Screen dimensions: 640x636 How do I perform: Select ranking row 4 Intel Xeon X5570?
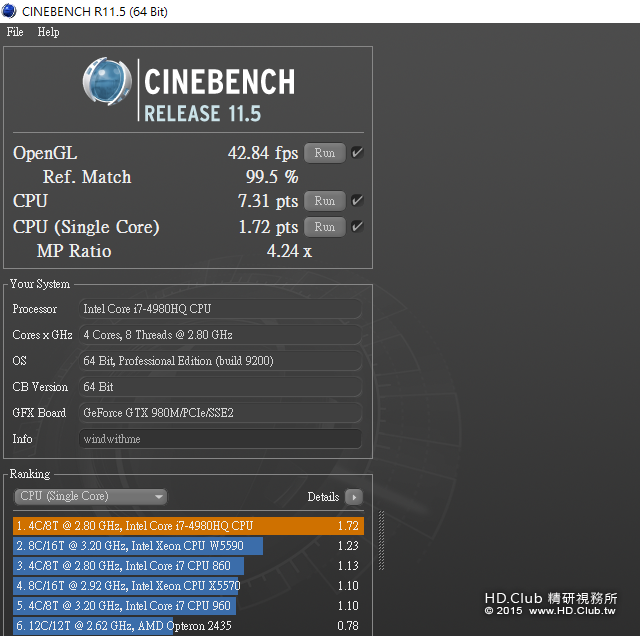[188, 586]
